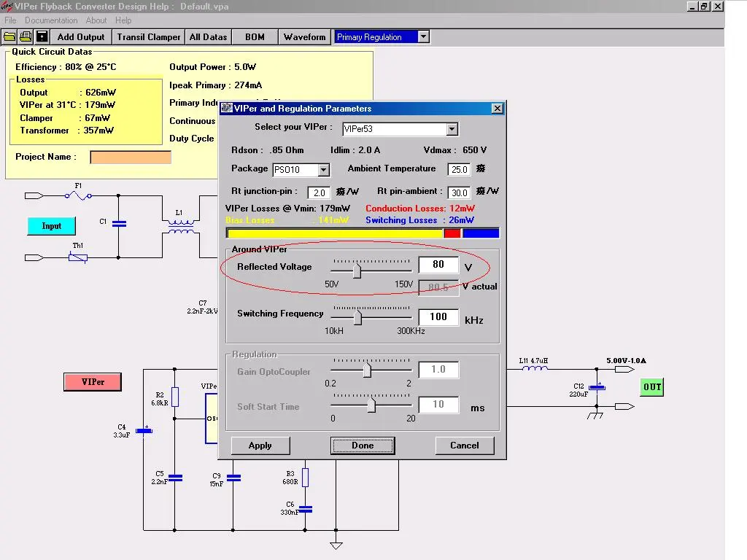
Task: Click the Done button
Action: 363,446
